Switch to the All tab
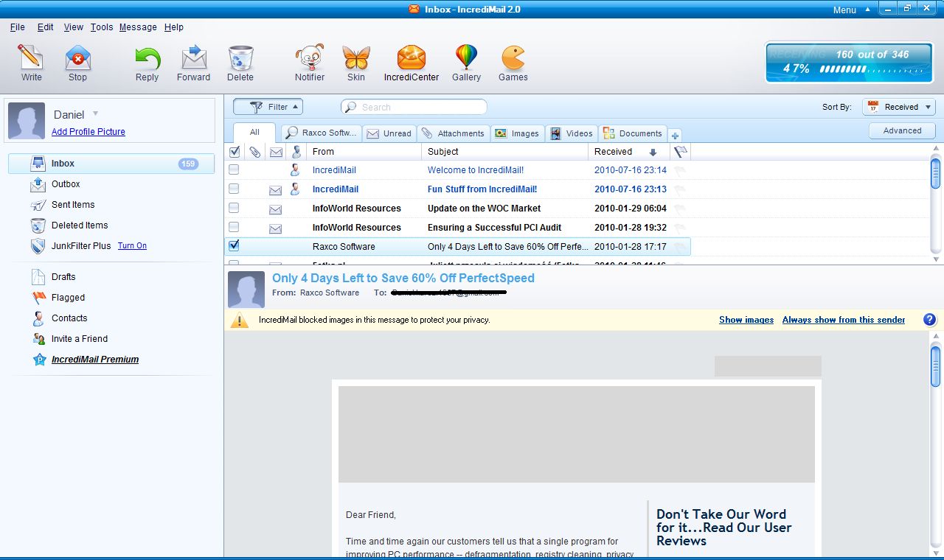 point(254,133)
